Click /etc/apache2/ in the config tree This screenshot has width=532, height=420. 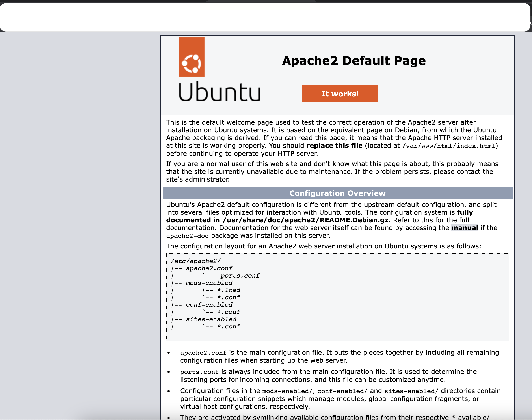(196, 261)
